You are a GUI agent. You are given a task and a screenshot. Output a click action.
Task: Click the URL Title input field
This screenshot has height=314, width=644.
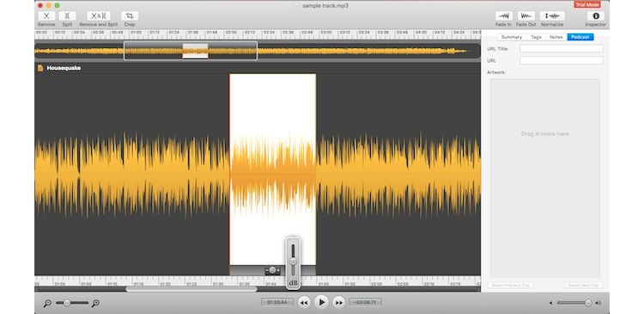click(x=562, y=48)
